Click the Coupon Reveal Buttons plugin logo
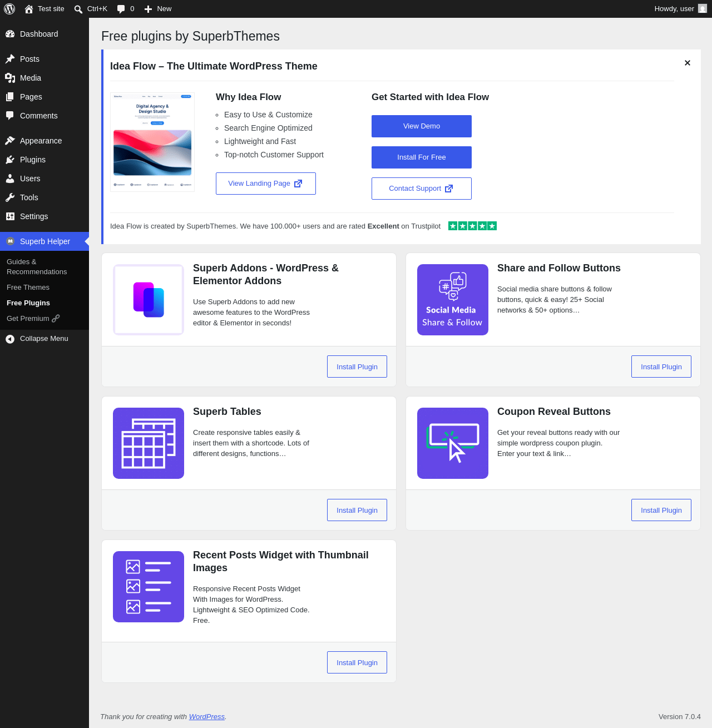The width and height of the screenshot is (712, 728). pyautogui.click(x=453, y=443)
